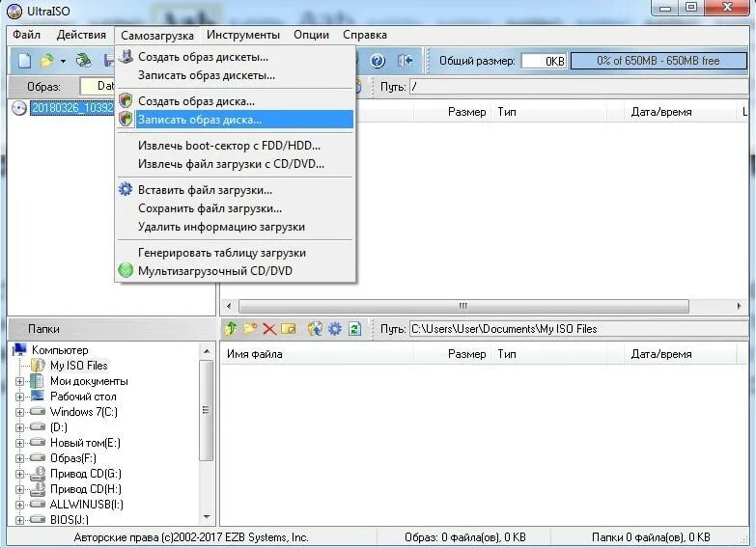
Task: Click the shield icon beside Записать образ диска
Action: tap(126, 119)
